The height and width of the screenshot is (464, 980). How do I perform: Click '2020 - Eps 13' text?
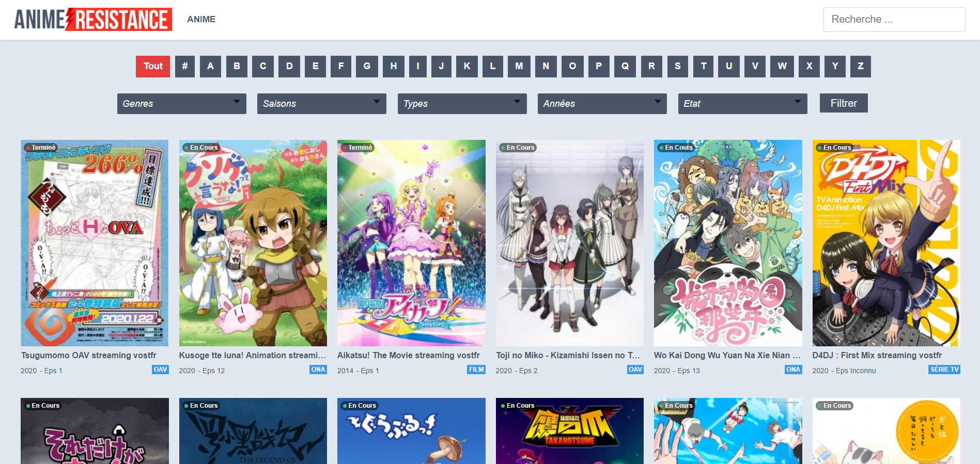tap(677, 371)
